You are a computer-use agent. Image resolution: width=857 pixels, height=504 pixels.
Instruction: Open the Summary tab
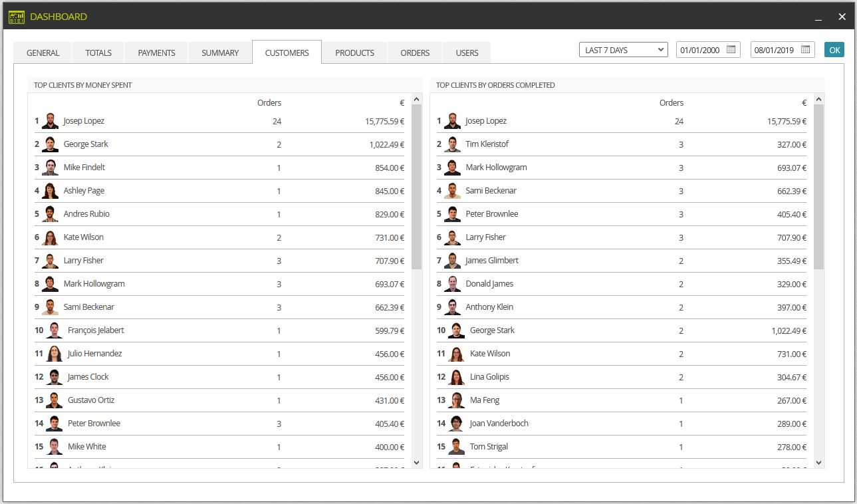coord(220,53)
